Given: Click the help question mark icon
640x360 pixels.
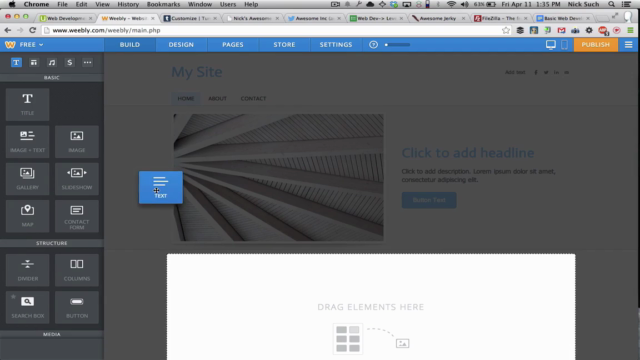Looking at the screenshot, I should pos(373,44).
